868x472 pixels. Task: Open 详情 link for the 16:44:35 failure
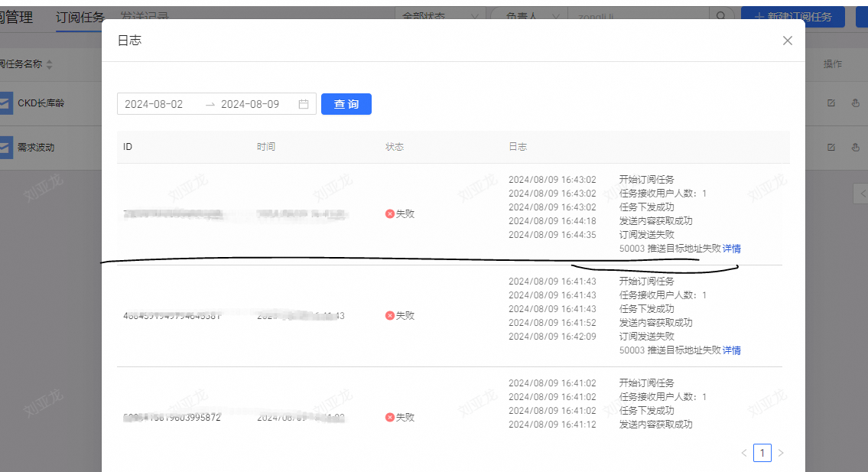pos(732,249)
